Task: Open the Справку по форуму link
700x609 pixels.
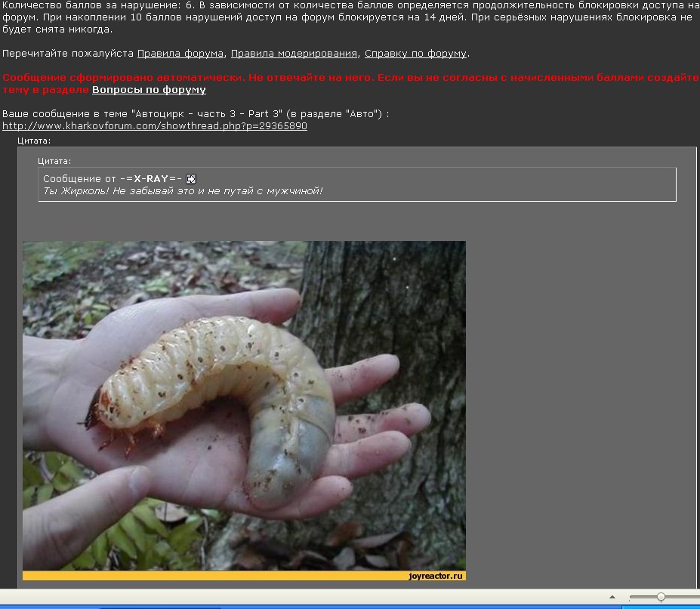Action: [415, 54]
